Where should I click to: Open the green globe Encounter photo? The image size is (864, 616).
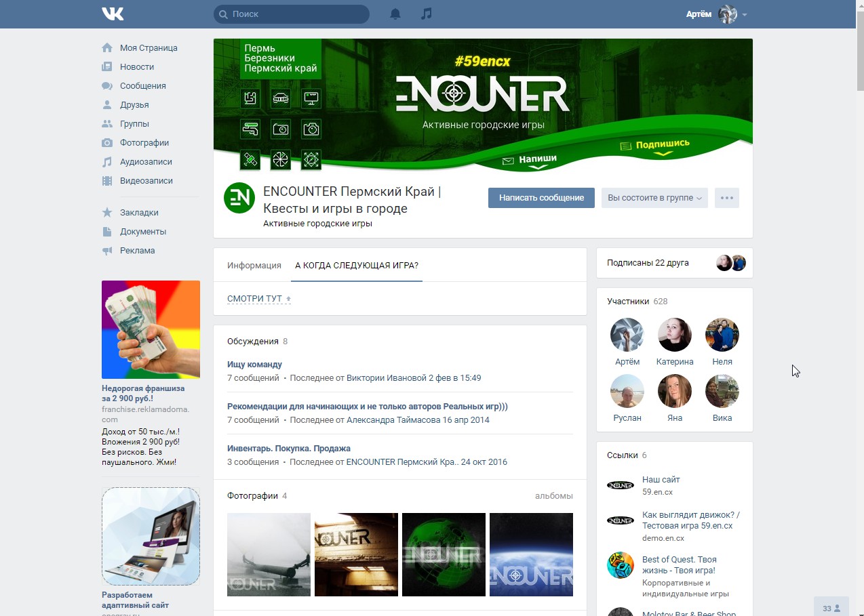click(x=444, y=554)
